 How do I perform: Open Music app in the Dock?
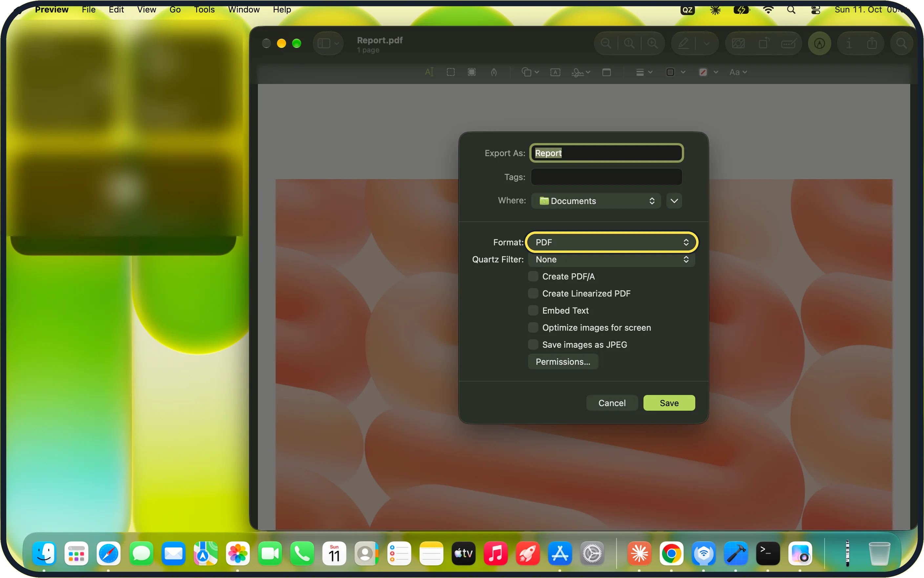[495, 553]
